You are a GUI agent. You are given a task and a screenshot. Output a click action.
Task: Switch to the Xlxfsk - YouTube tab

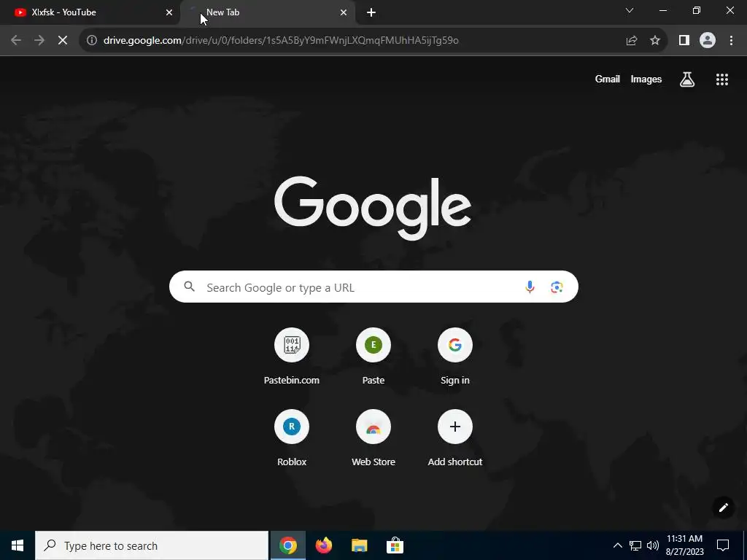coord(90,12)
